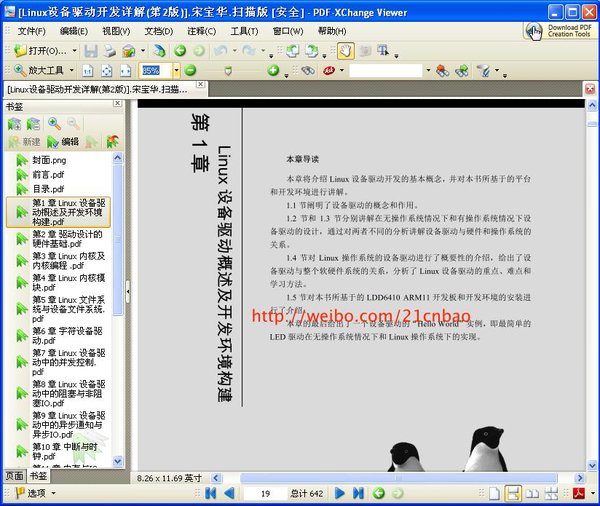Open the File menu 文件(F)
600x506 pixels.
(32, 31)
